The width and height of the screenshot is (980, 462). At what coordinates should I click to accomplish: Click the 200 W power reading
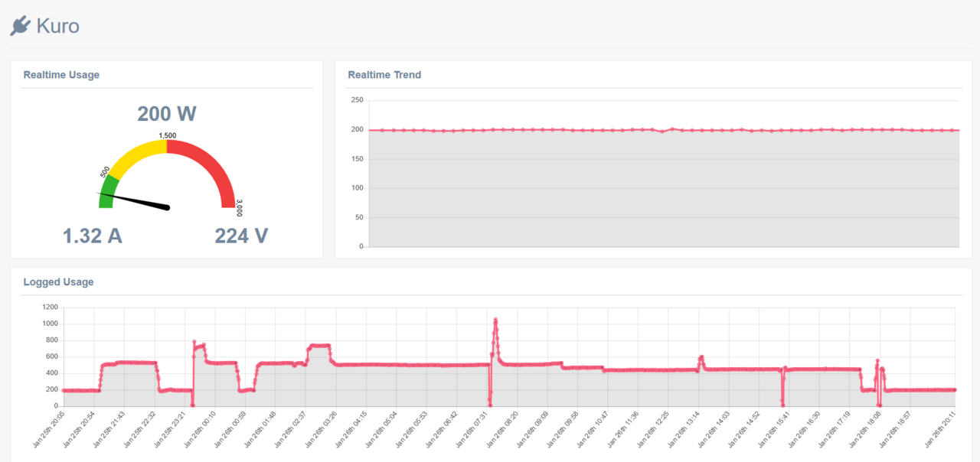click(x=167, y=114)
